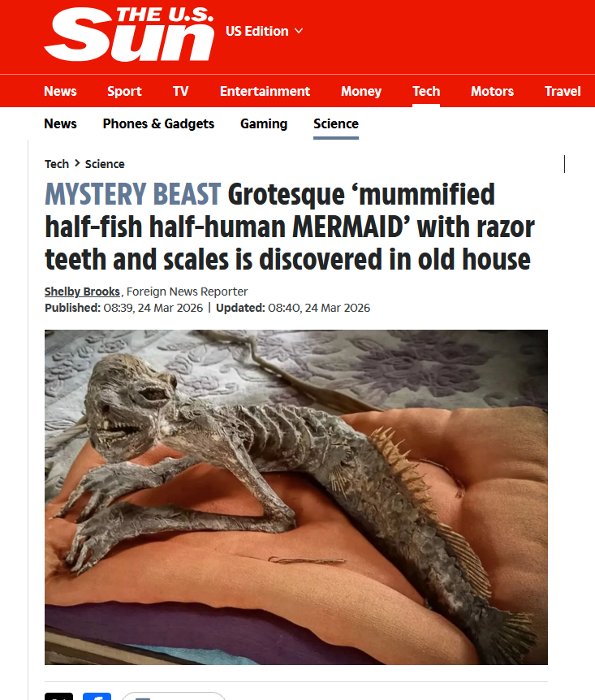
Task: Click The U.S. Sun logo
Action: [128, 34]
